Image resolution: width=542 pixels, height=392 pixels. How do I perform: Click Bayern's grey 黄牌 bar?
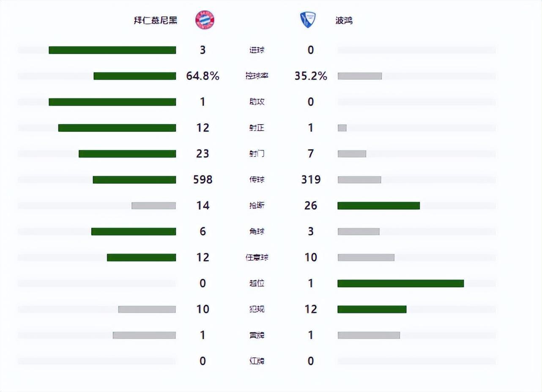[x=144, y=335]
